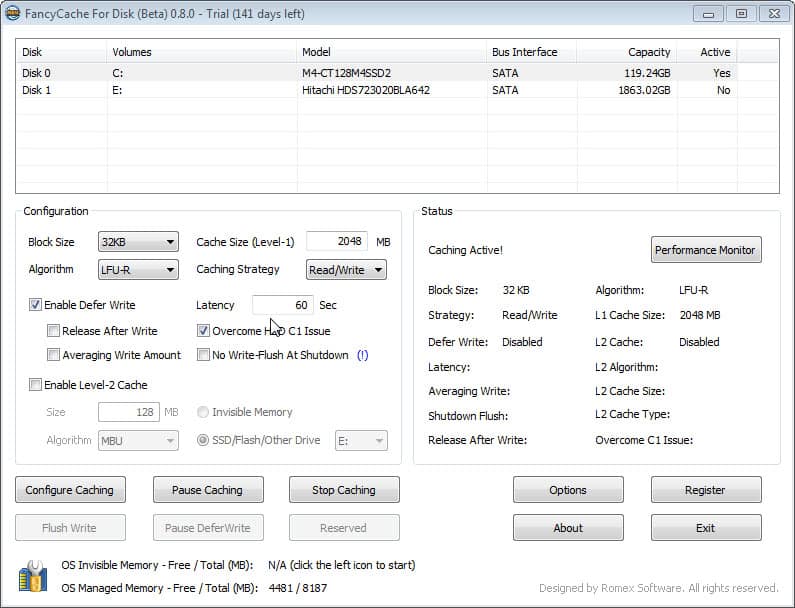Click the Capacity column header

626,52
